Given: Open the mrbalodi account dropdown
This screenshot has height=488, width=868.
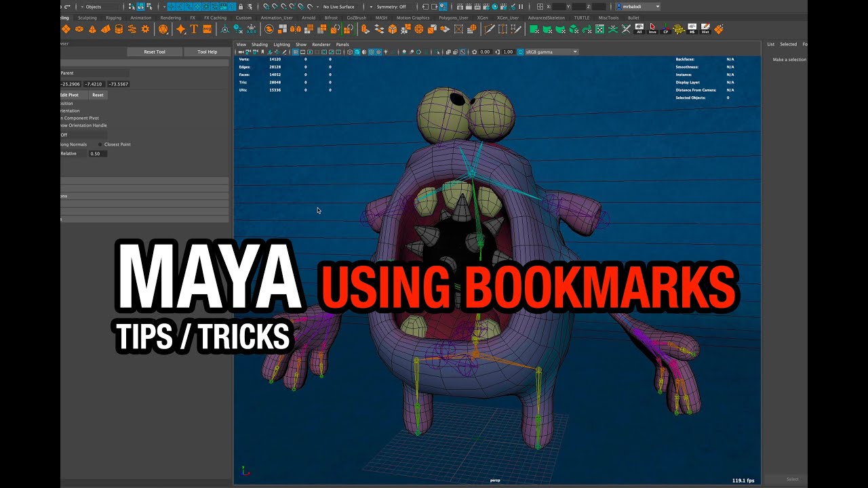Looking at the screenshot, I should [637, 7].
